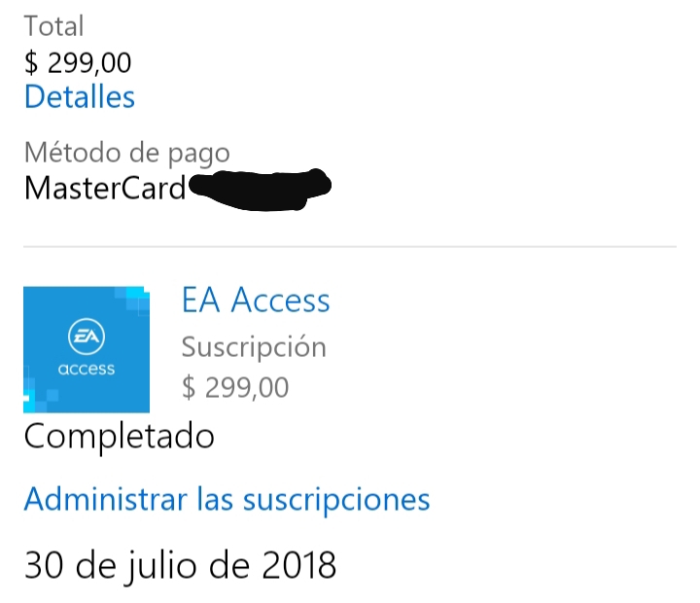Open the Detalles link
The image size is (700, 603).
(80, 96)
